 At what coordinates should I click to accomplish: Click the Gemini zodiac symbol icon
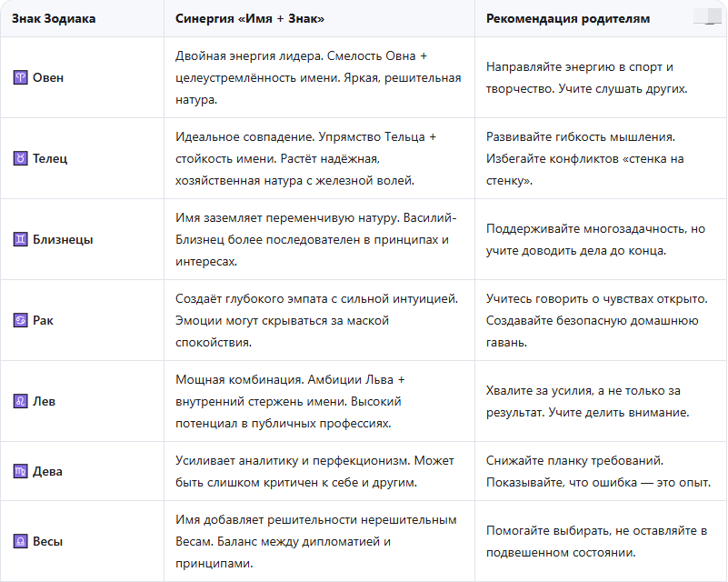[x=20, y=240]
